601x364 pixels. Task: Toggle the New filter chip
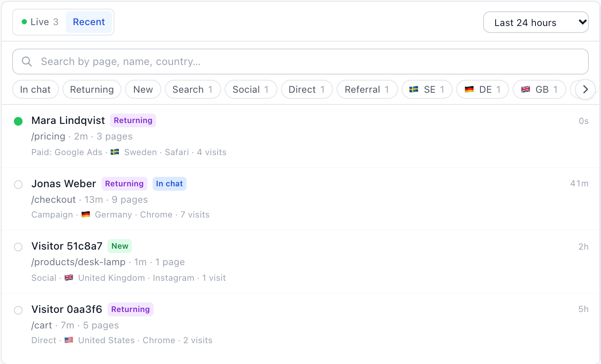tap(143, 90)
